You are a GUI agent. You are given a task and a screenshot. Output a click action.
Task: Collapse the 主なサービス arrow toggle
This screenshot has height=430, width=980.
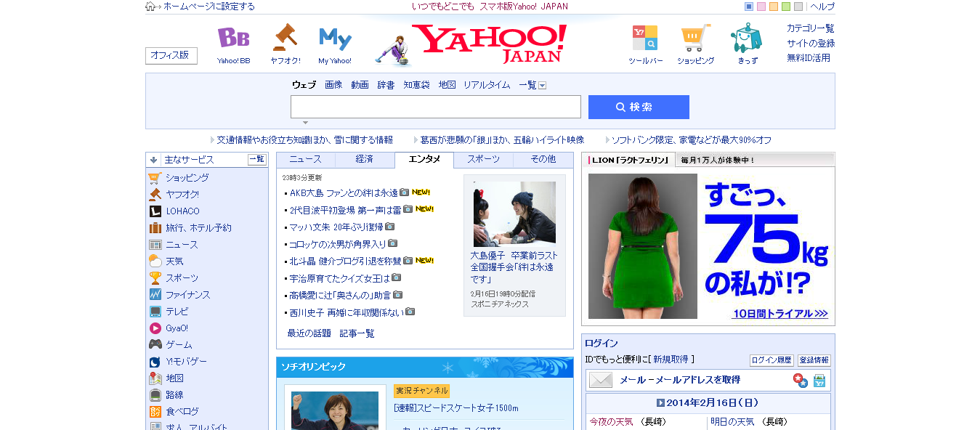point(153,160)
